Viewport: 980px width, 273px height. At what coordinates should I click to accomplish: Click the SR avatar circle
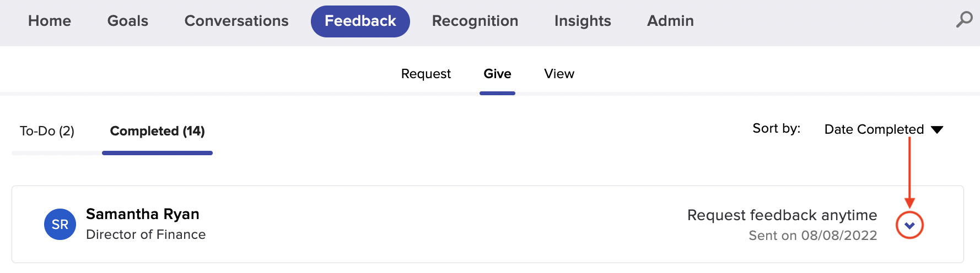pos(60,225)
